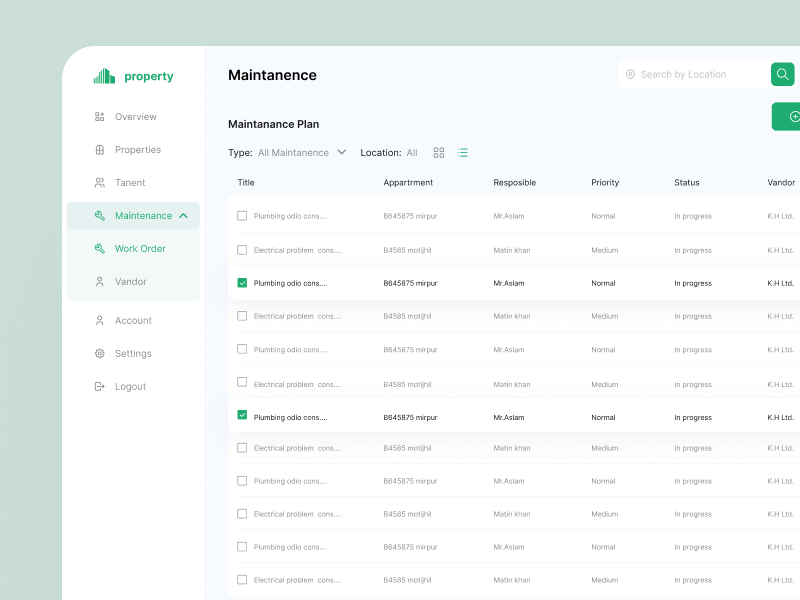Click the Logout sidebar item
Screen dimensions: 800x600
[x=130, y=387]
